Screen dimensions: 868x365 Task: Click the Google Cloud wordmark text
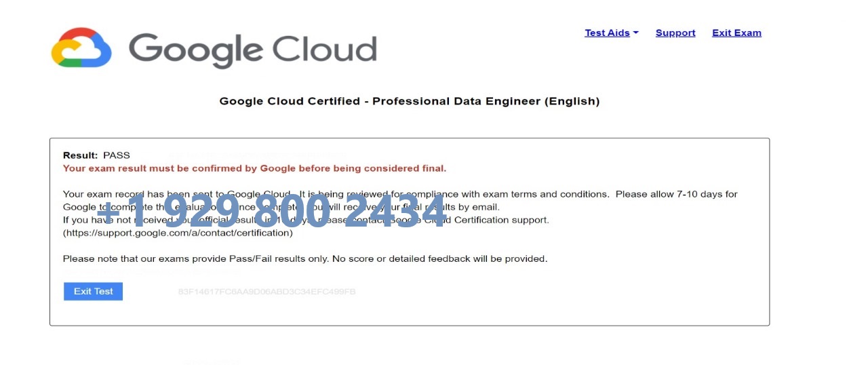(252, 50)
